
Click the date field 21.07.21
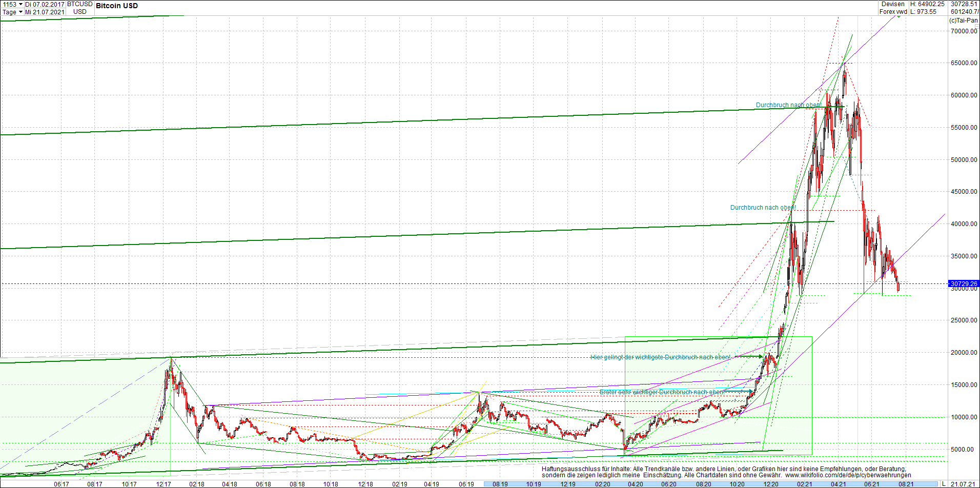(963, 484)
